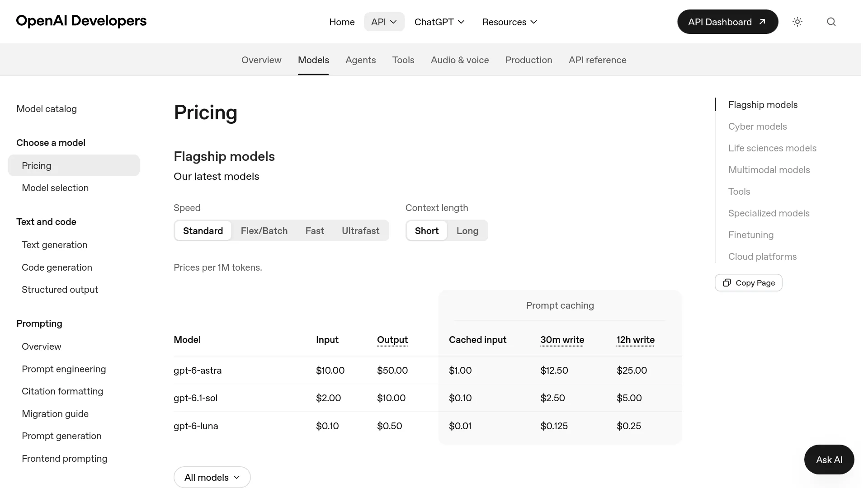This screenshot has height=488, width=868.
Task: Switch to the Agents tab
Action: pos(360,60)
